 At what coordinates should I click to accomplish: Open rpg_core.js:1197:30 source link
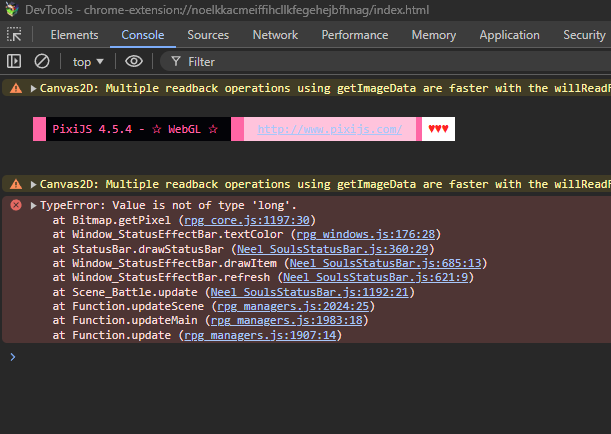coord(247,220)
